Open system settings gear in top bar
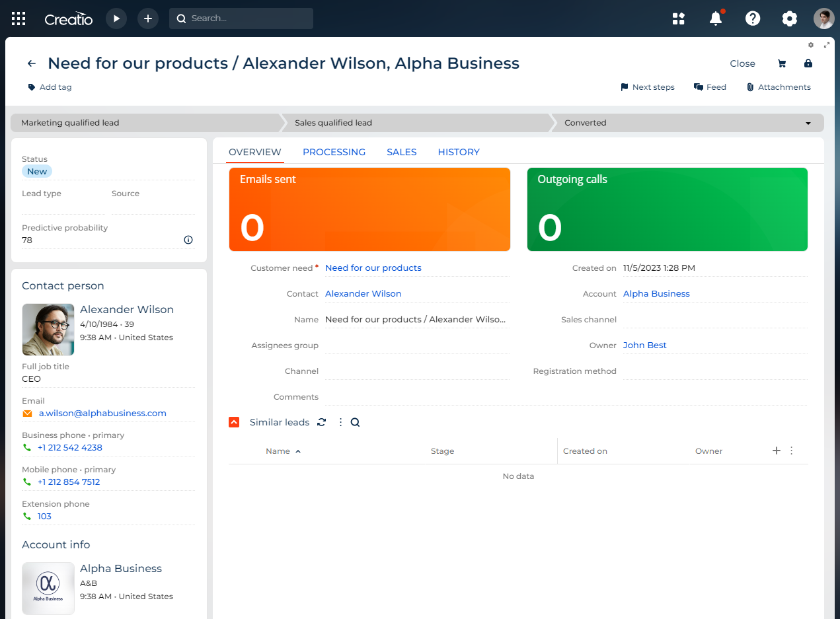The height and width of the screenshot is (619, 840). coord(790,18)
